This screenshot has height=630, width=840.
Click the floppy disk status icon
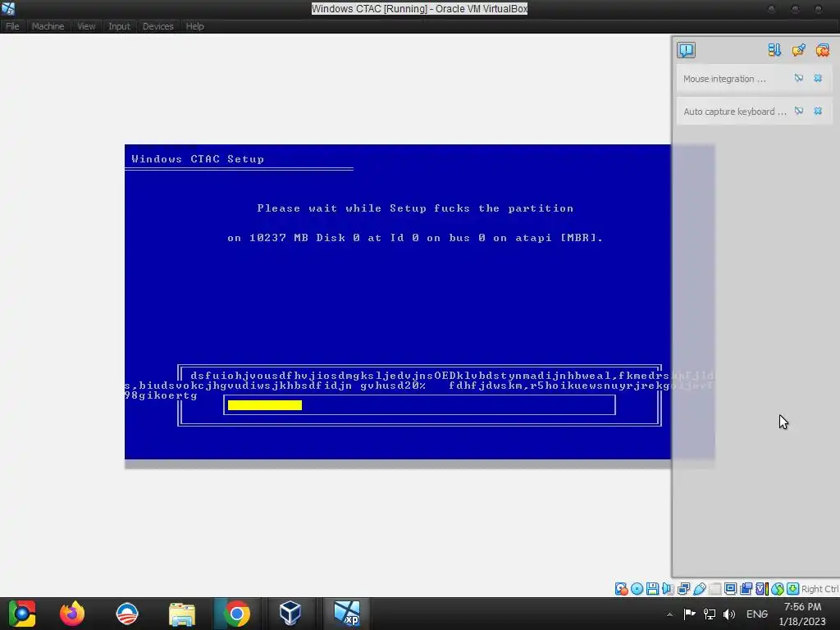[652, 589]
